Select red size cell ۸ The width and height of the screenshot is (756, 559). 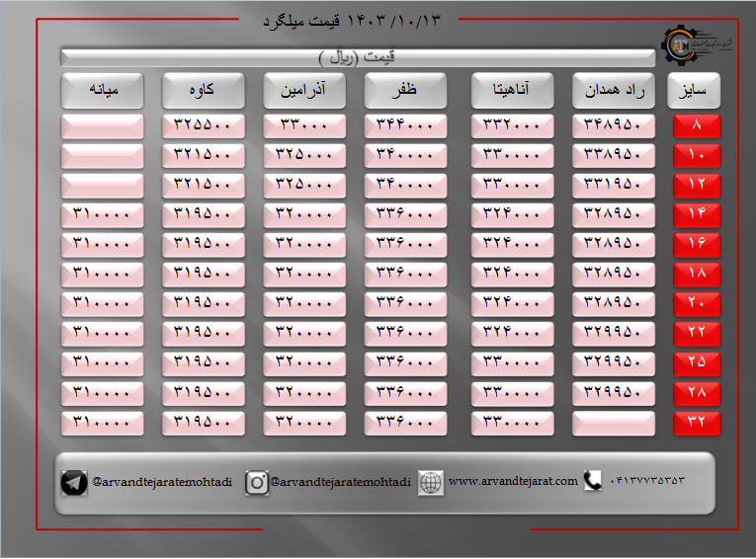(697, 126)
